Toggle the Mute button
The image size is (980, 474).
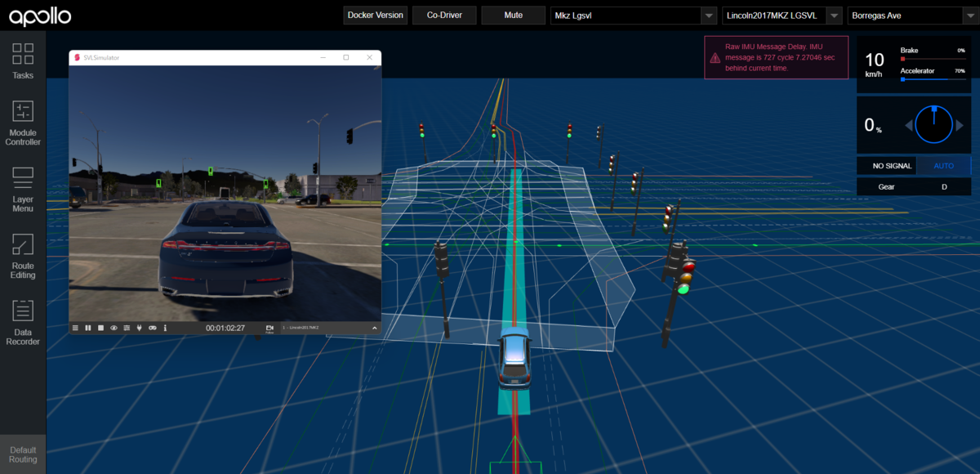[513, 16]
